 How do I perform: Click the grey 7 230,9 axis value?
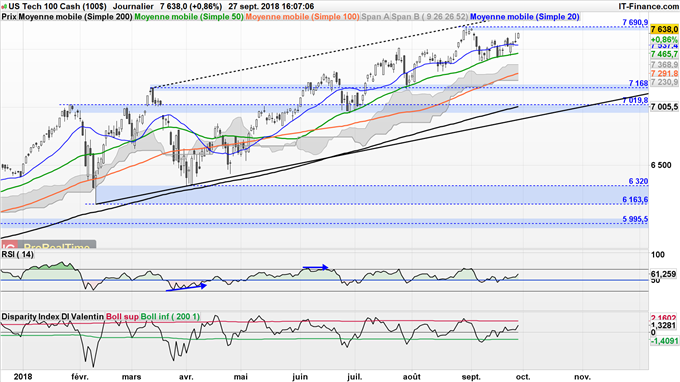coord(664,82)
